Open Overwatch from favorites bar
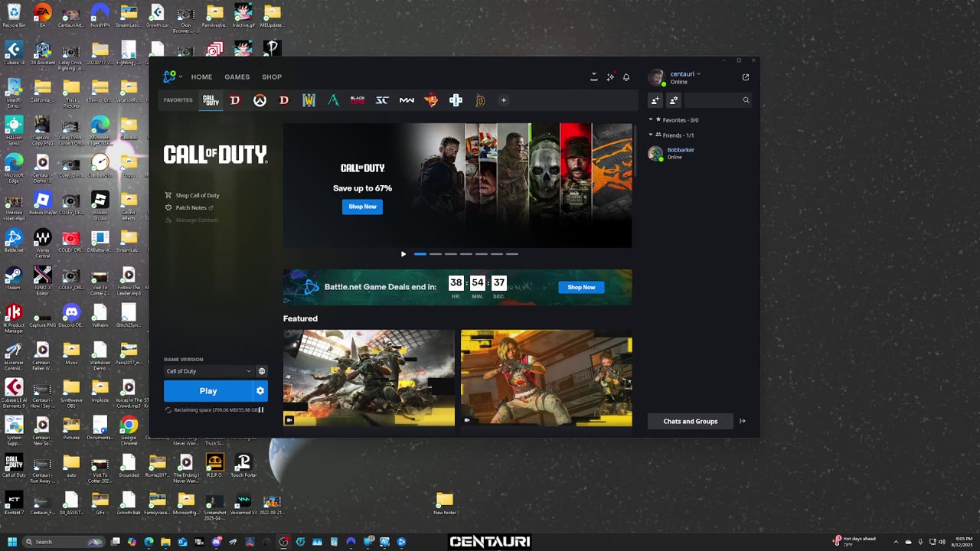The width and height of the screenshot is (980, 551). 260,100
